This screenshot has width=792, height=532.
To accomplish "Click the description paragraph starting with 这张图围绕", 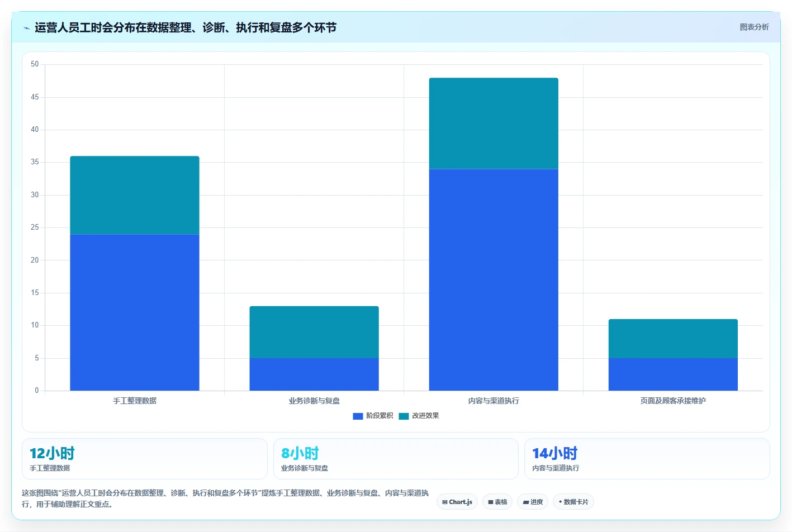I will click(225, 498).
